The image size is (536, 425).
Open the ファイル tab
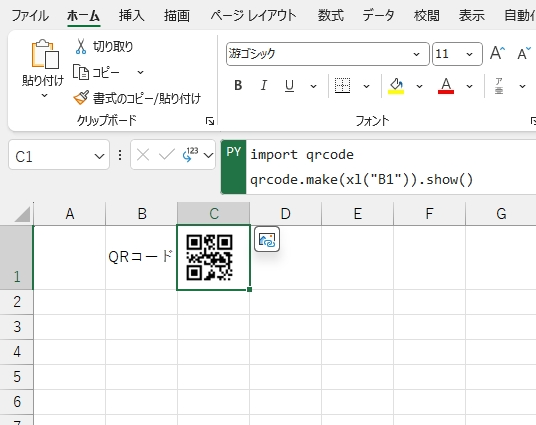[x=30, y=16]
